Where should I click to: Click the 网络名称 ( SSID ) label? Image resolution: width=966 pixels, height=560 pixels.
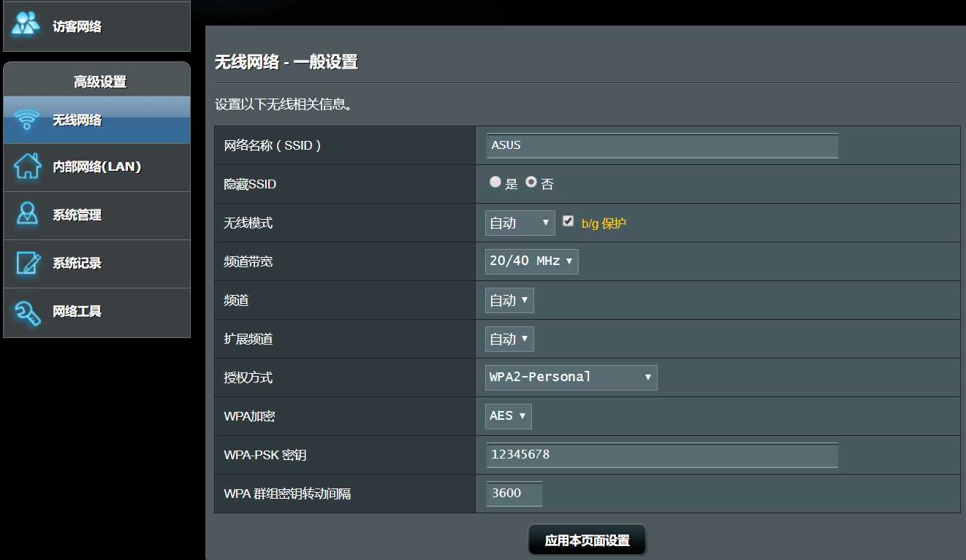coord(272,145)
